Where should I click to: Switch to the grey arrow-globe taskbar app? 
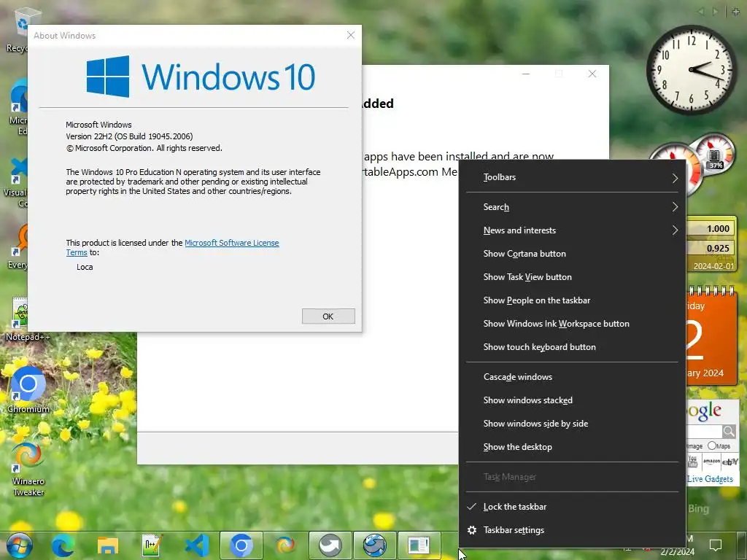coord(330,545)
